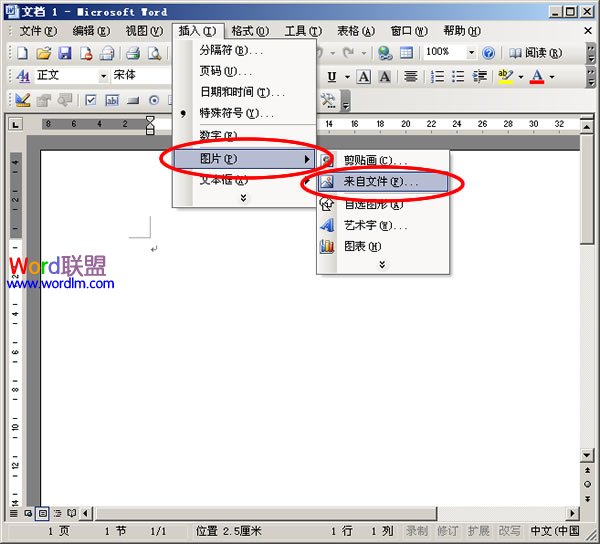Click the Styles and Formatting icon
Image resolution: width=600 pixels, height=544 pixels.
[x=23, y=77]
